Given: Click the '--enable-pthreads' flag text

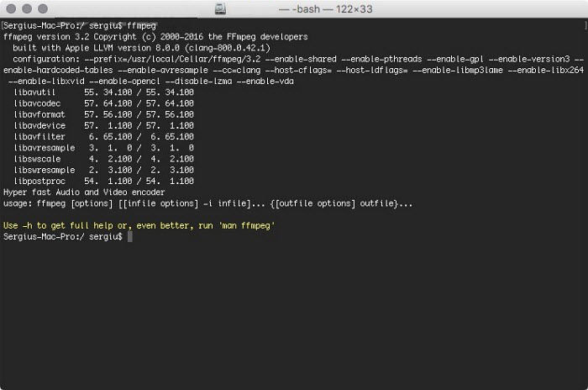Looking at the screenshot, I should pyautogui.click(x=381, y=59).
